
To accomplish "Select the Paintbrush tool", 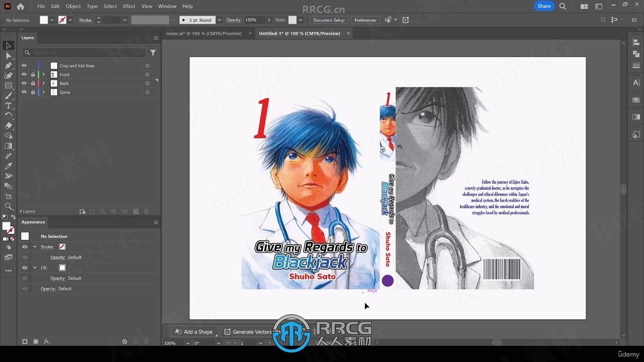I will point(9,96).
